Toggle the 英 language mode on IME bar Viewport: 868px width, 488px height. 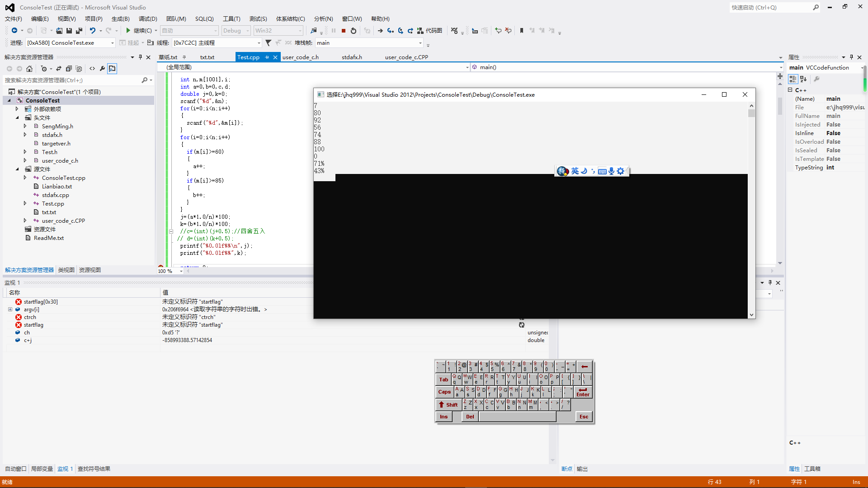pos(575,171)
